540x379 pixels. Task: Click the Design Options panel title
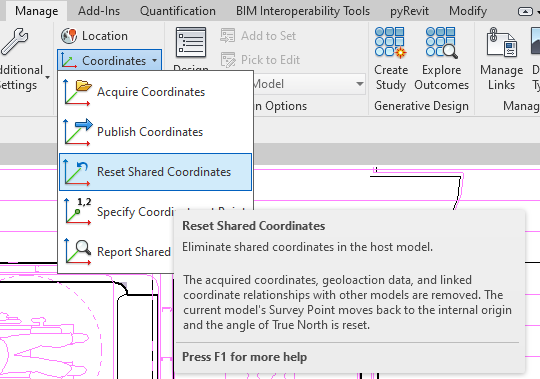pos(281,106)
